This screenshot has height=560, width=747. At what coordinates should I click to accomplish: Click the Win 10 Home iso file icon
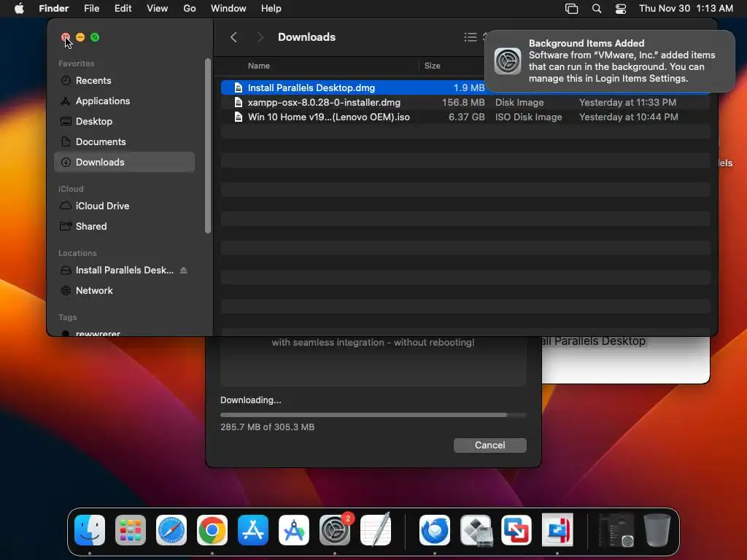(239, 117)
